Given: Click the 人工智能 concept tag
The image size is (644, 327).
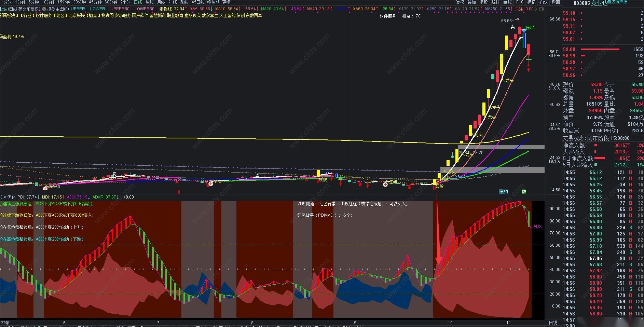Looking at the screenshot, I should [227, 15].
